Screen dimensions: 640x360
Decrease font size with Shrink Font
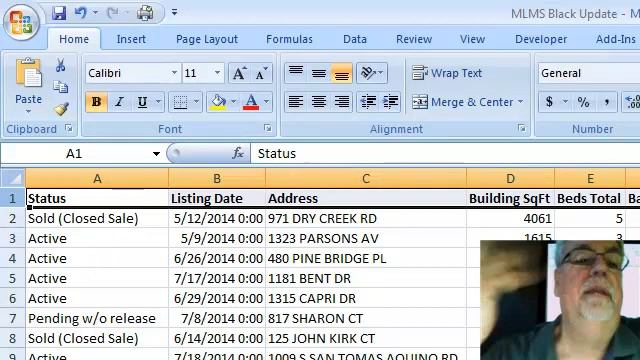coord(261,73)
